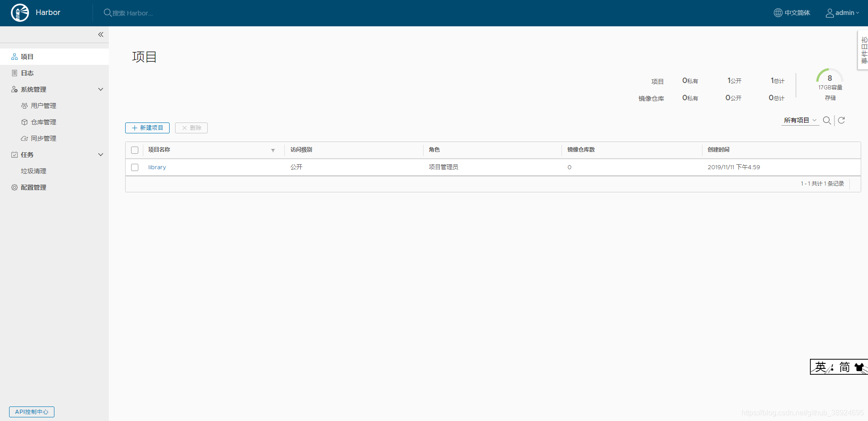Click the 同步管理 replication cloud icon

(x=24, y=138)
